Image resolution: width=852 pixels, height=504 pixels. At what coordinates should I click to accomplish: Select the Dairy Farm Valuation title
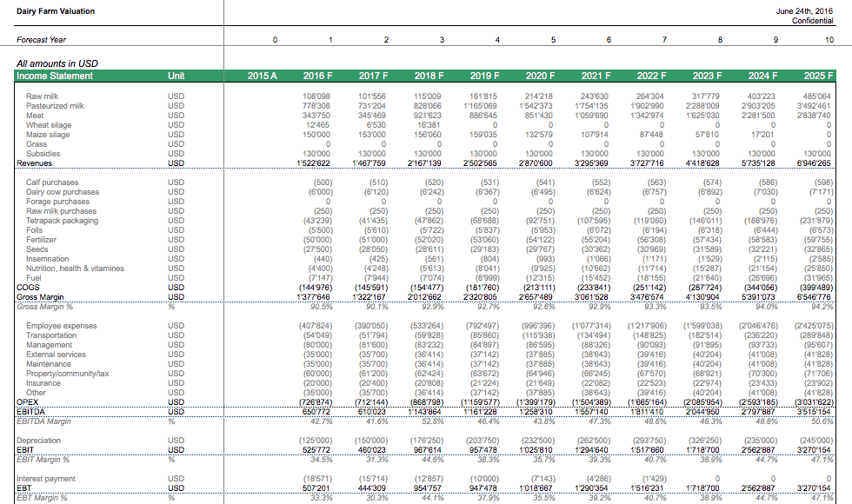[x=56, y=10]
